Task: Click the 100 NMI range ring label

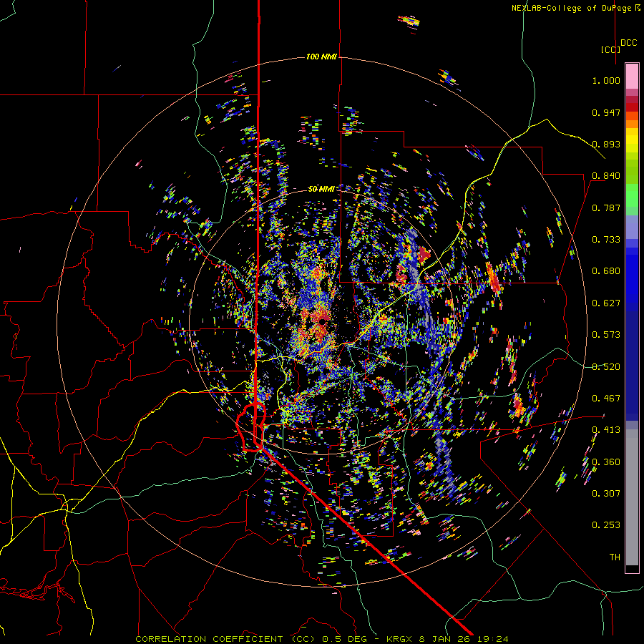Action: (x=321, y=57)
